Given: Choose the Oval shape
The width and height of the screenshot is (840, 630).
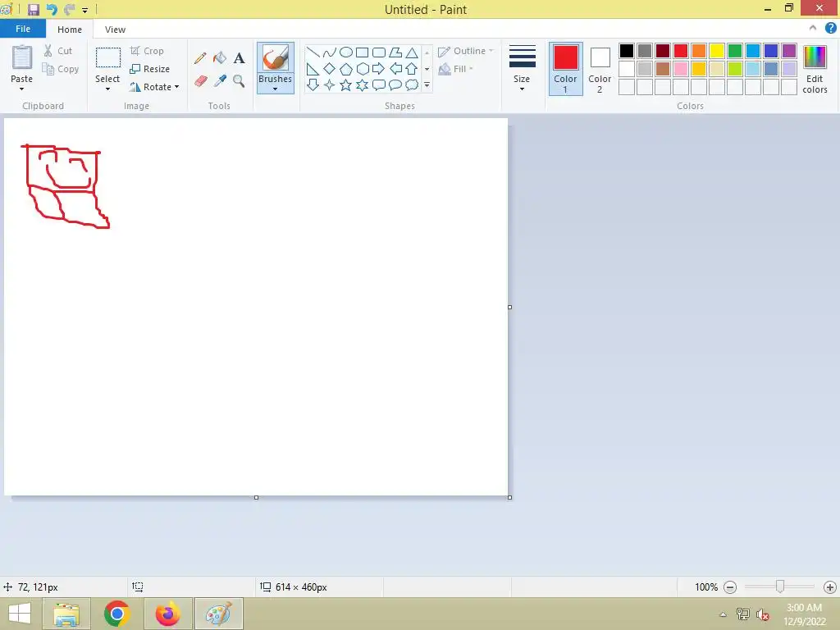Looking at the screenshot, I should pyautogui.click(x=346, y=52).
